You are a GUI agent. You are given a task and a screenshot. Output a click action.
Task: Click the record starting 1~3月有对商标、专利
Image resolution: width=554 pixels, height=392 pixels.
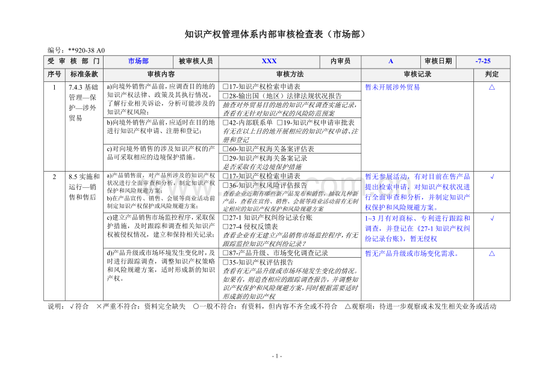click(x=417, y=228)
